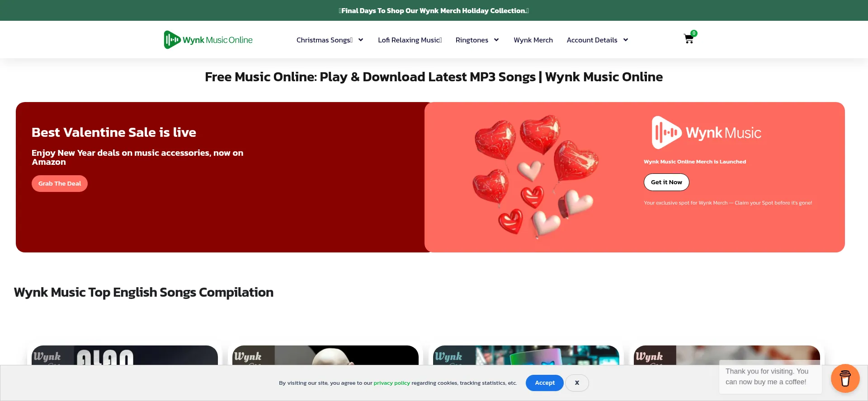Viewport: 868px width, 401px height.
Task: Open the second Wynk song card with bald figure
Action: [x=325, y=355]
